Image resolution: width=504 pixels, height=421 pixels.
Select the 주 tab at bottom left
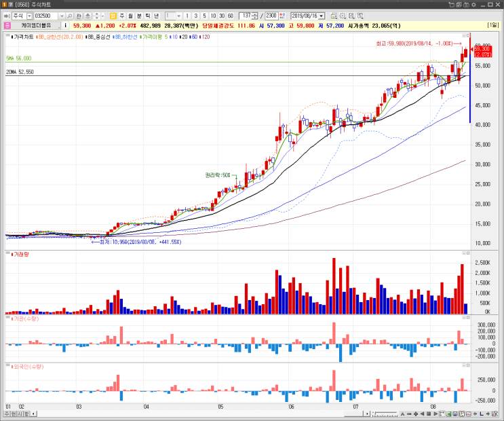(x=7, y=414)
